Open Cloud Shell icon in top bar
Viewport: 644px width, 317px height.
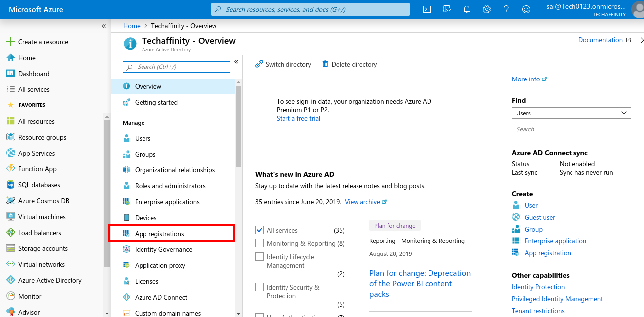(x=427, y=9)
